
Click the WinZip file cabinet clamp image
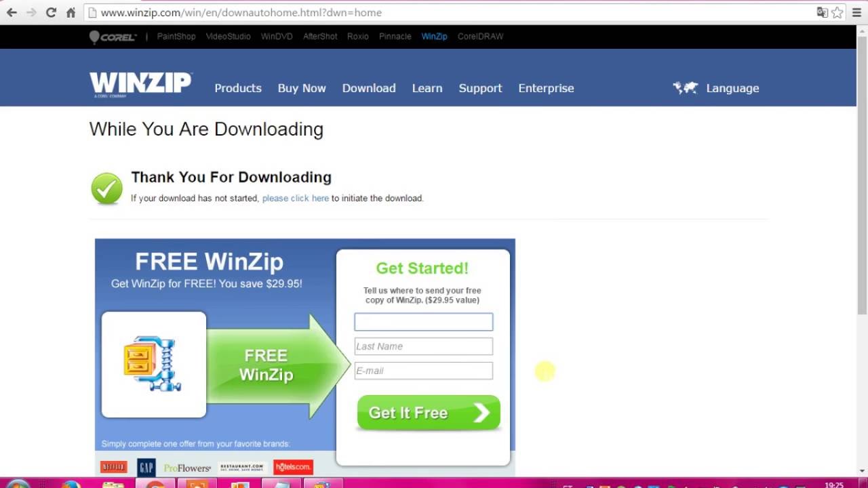[x=154, y=364]
